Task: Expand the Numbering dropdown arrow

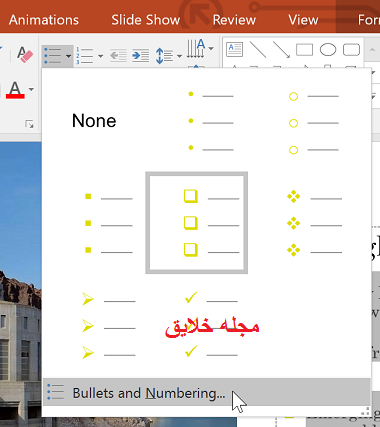Action: point(100,56)
